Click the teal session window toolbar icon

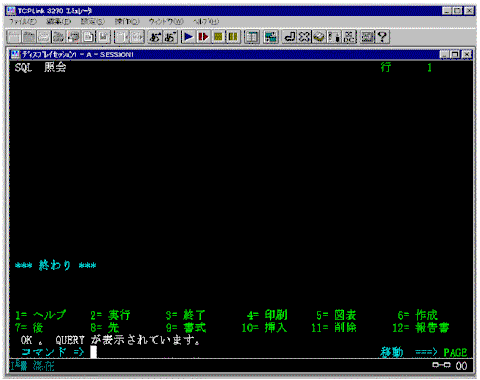[x=271, y=37]
